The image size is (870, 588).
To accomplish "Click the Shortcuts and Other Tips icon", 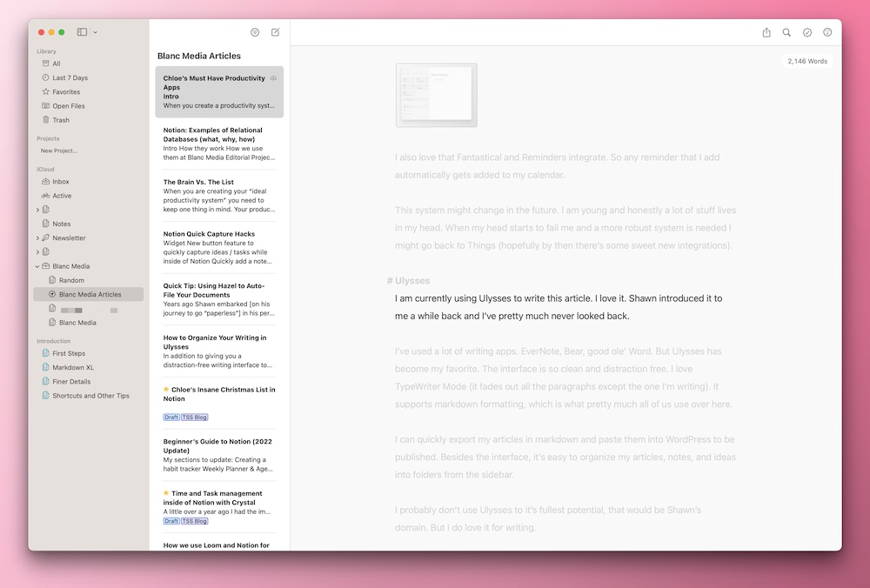I will 46,396.
